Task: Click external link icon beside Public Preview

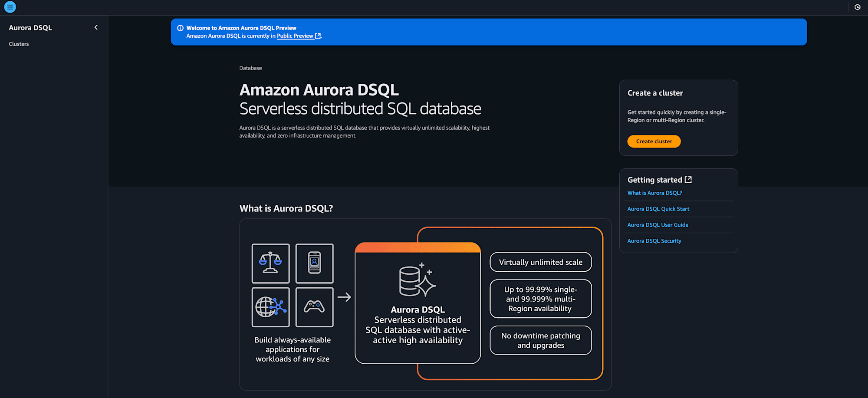Action: 318,36
